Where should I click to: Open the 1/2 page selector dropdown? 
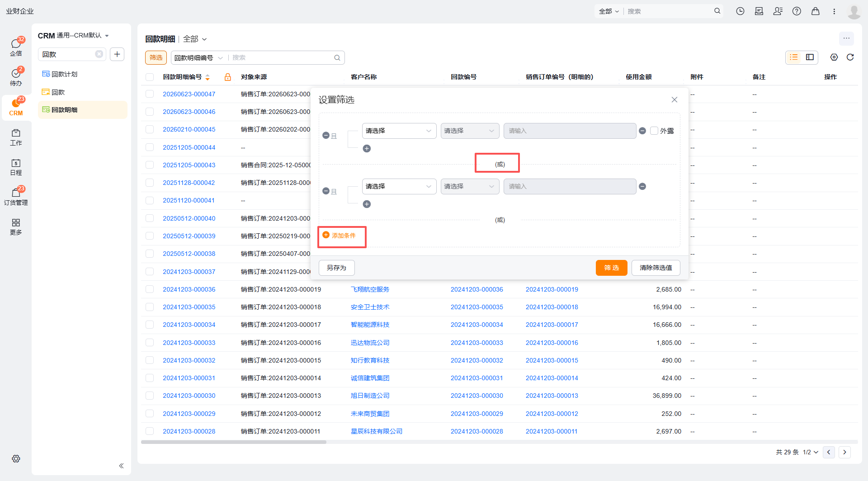(x=811, y=452)
